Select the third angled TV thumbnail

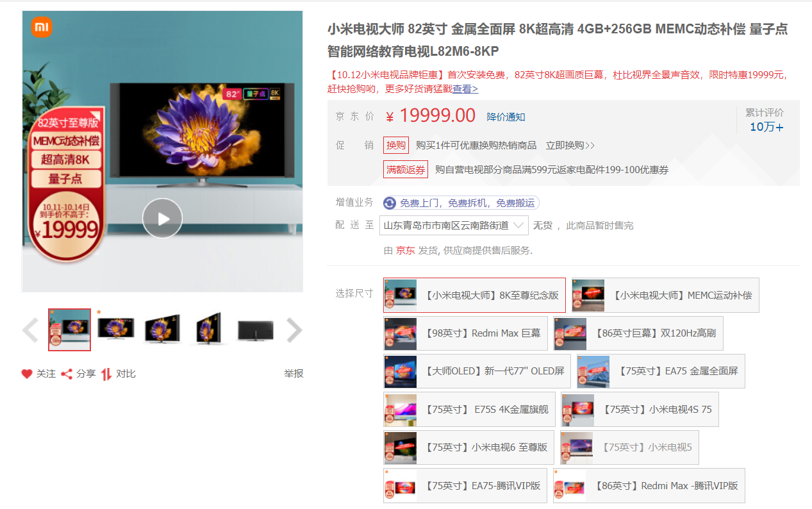click(x=162, y=330)
